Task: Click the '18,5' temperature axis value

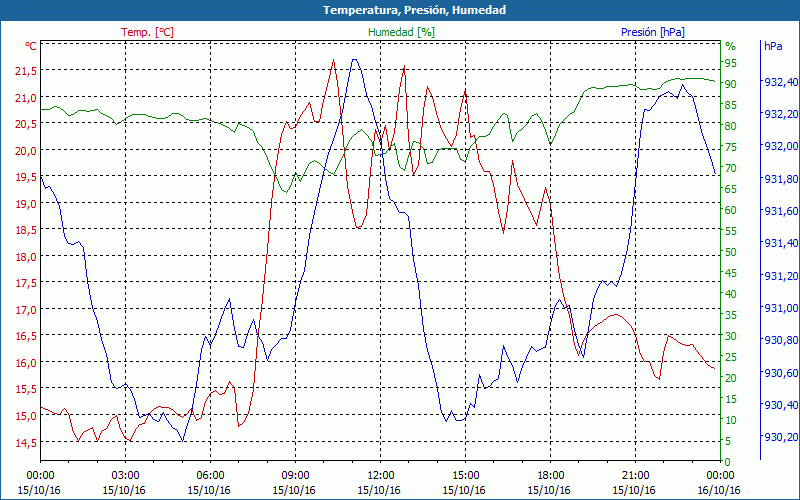Action: point(26,231)
